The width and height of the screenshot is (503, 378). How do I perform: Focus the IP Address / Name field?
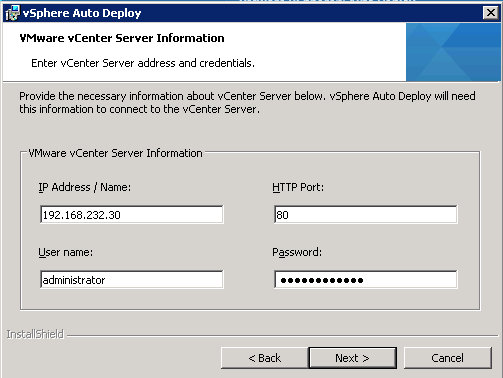(132, 215)
